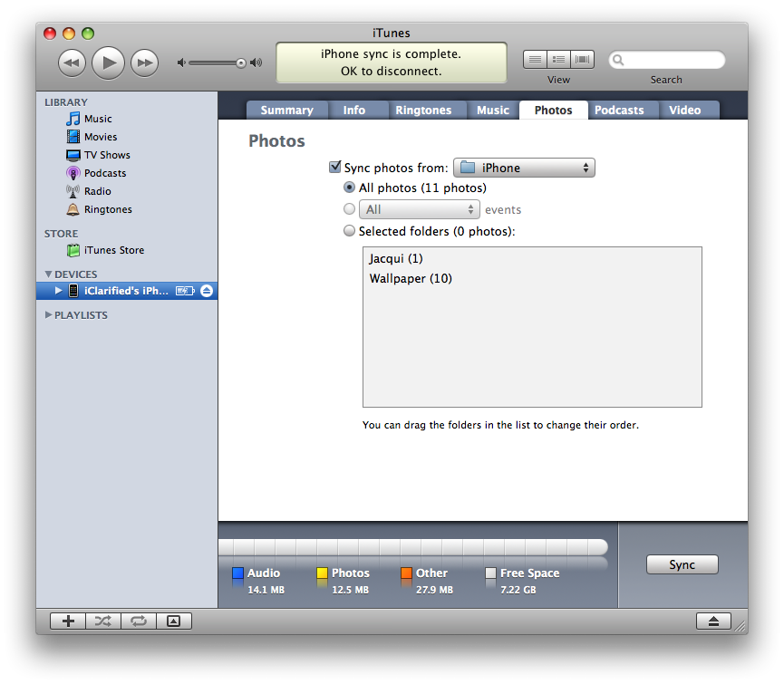Toggle repeat in bottom bar
This screenshot has height=684, width=784.
pos(139,621)
